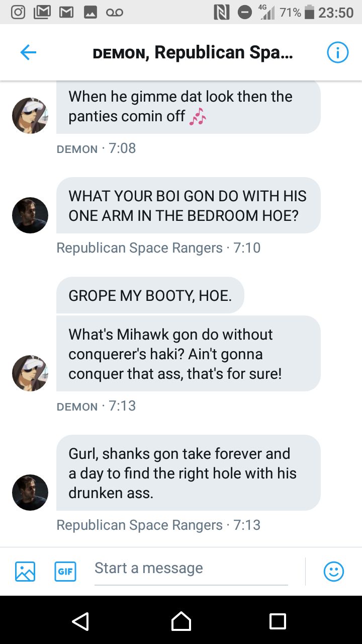Tap the Android recent apps square
This screenshot has width=362, height=644.
pyautogui.click(x=278, y=621)
